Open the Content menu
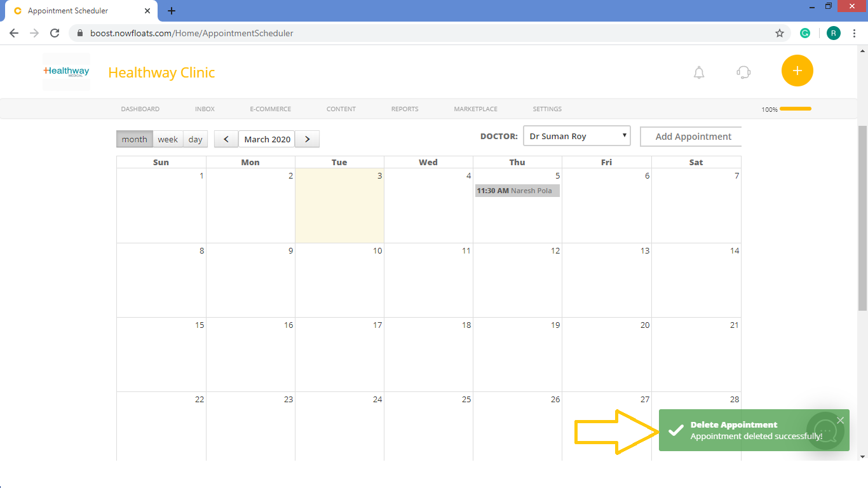This screenshot has height=488, width=868. point(341,109)
